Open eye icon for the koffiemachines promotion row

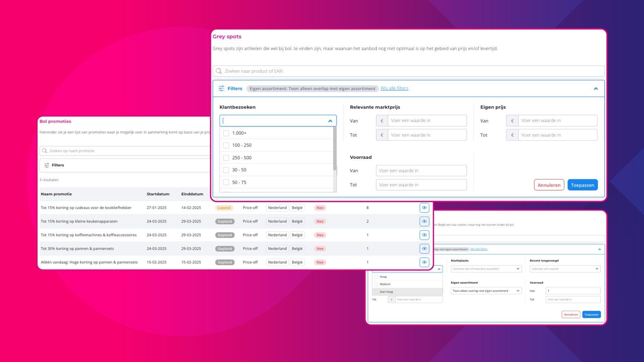(424, 235)
